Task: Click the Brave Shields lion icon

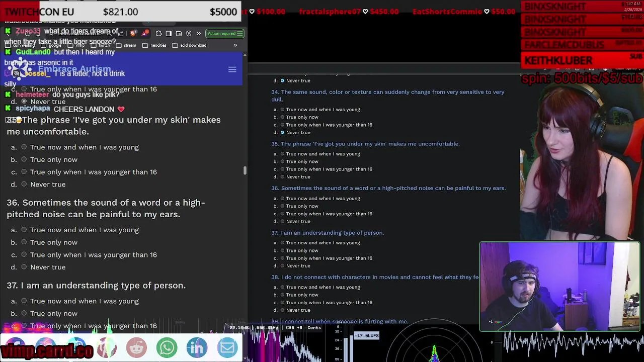Action: click(x=133, y=34)
